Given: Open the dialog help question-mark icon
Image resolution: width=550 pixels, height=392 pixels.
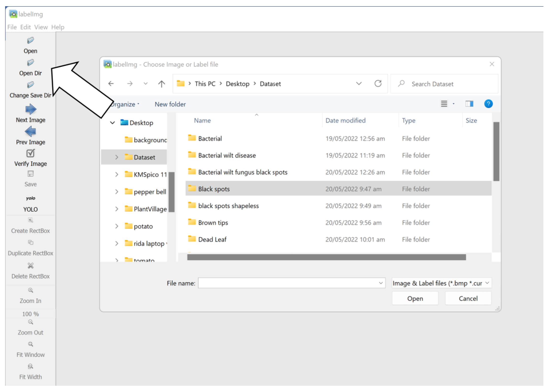Looking at the screenshot, I should (x=488, y=104).
